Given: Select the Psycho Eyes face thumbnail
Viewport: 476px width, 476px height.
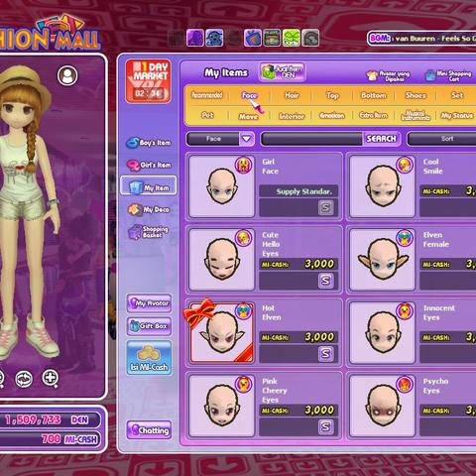Looking at the screenshot, I should (x=383, y=406).
